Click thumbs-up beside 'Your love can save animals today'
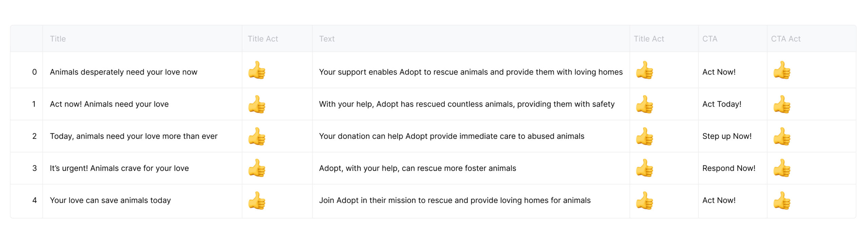 coord(257,200)
